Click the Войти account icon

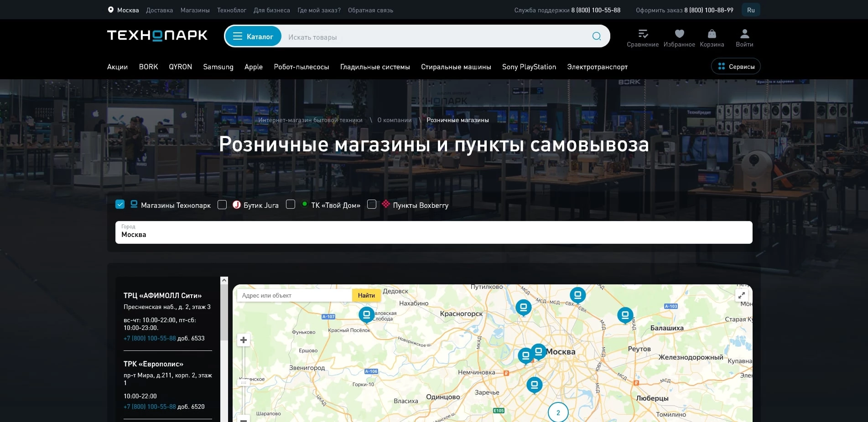pos(744,32)
